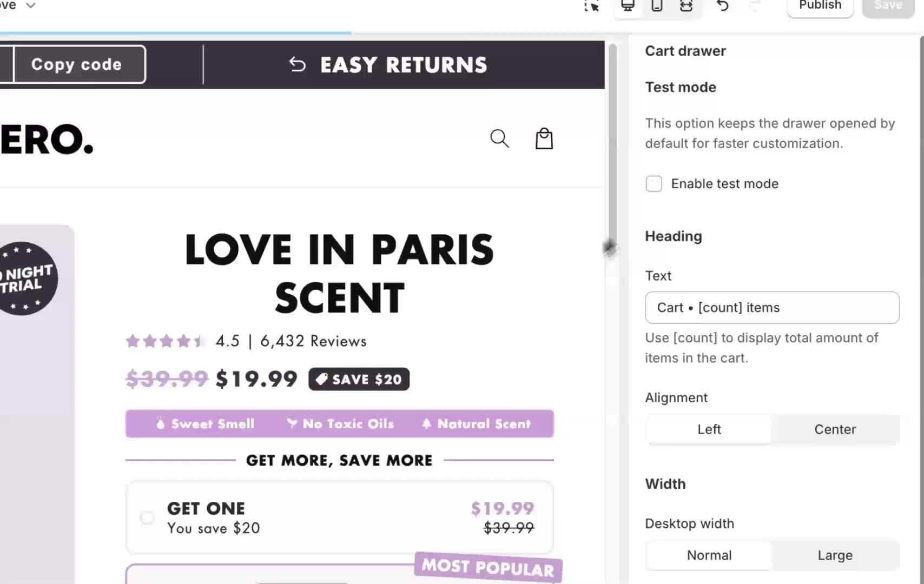Click the heading text input field

(772, 307)
